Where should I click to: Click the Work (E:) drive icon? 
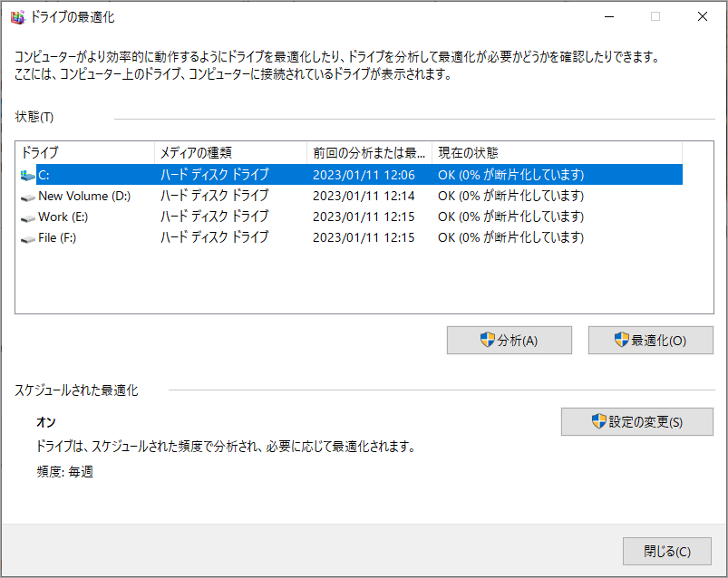28,217
